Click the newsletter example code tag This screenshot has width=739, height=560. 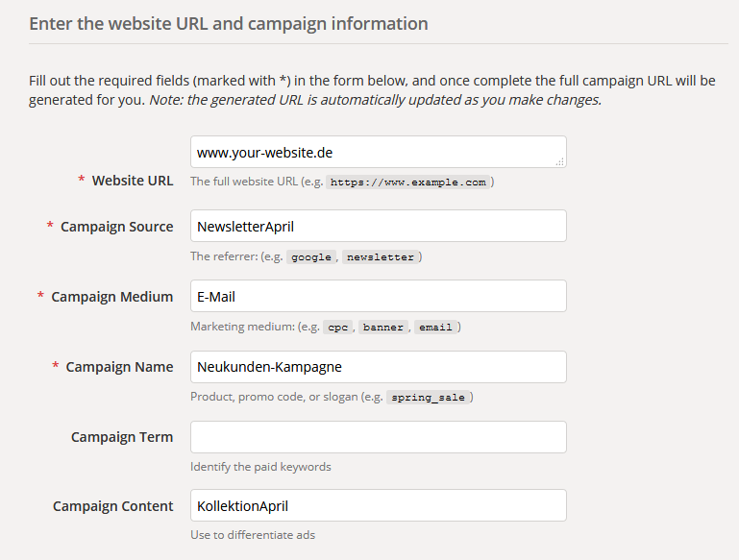click(x=381, y=257)
